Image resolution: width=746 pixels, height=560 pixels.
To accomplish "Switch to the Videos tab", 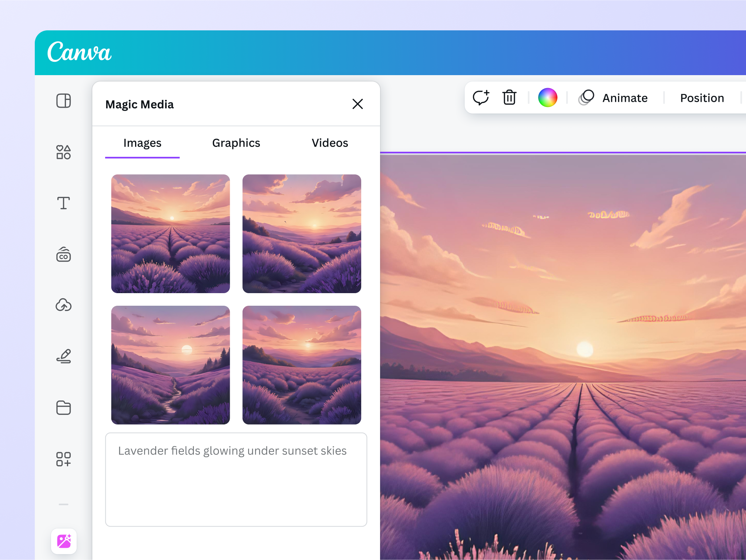I will tap(330, 143).
